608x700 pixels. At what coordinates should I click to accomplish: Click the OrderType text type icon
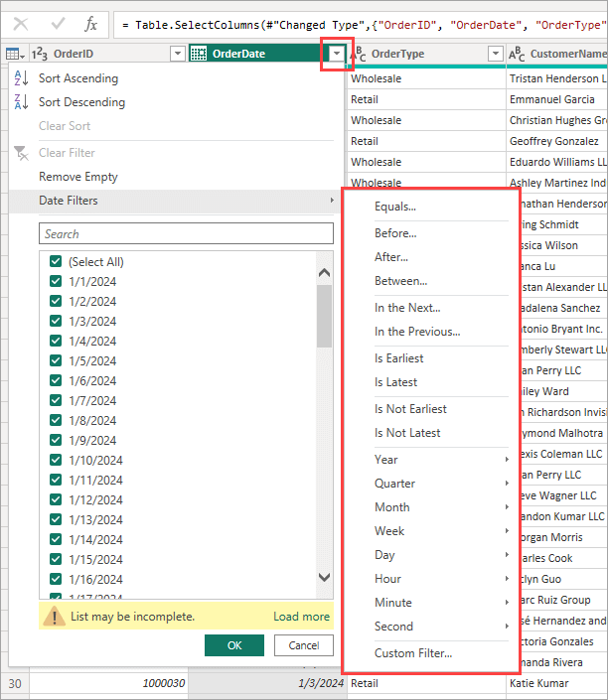359,54
